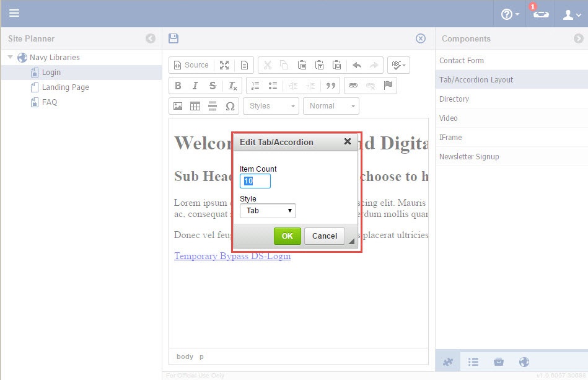Click the Item Count input field

[x=255, y=181]
